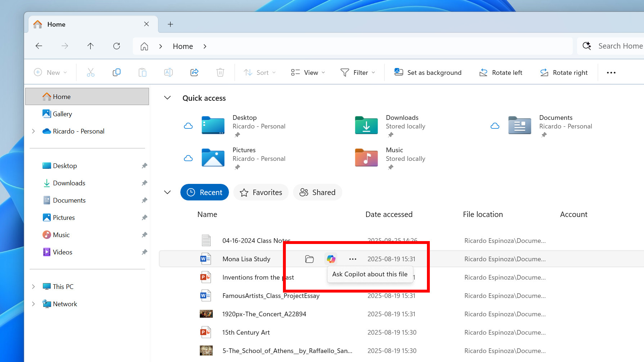Click Set as background button
The height and width of the screenshot is (362, 644).
(428, 73)
